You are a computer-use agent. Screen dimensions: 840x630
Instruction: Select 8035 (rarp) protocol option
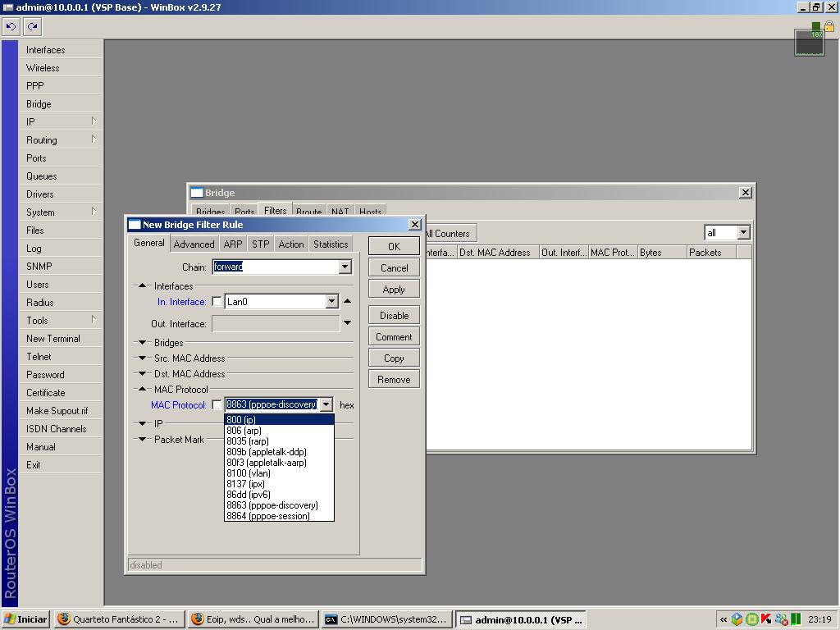279,441
